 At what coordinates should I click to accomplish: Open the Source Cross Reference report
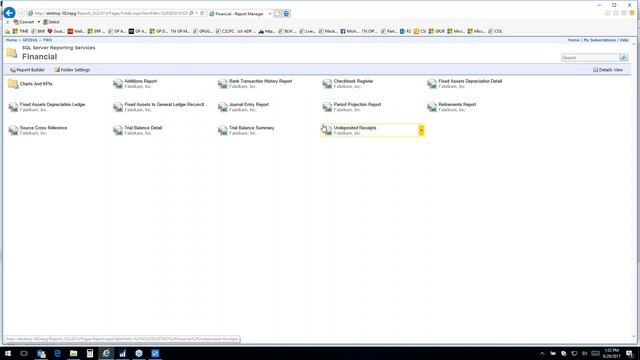click(43, 128)
